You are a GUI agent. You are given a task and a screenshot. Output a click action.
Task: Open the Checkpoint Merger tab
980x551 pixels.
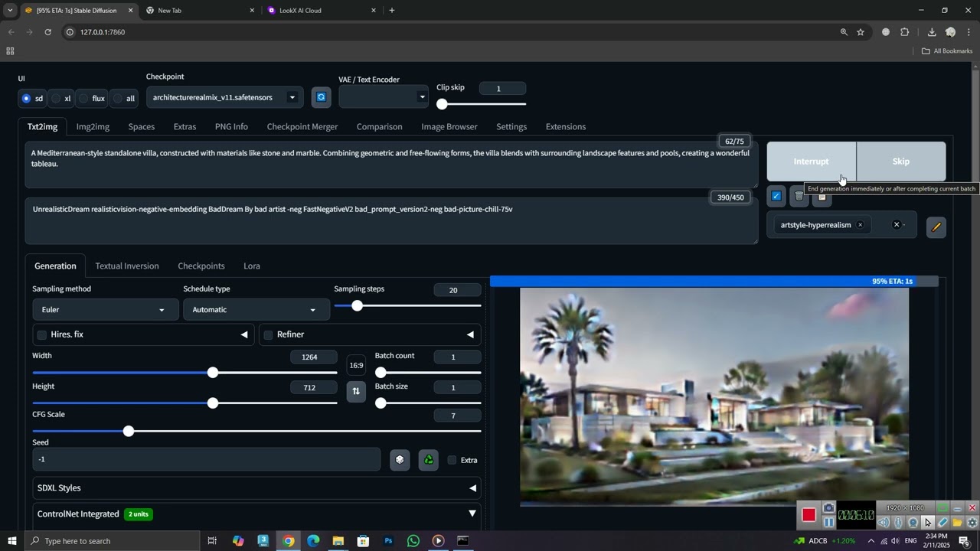[302, 126]
